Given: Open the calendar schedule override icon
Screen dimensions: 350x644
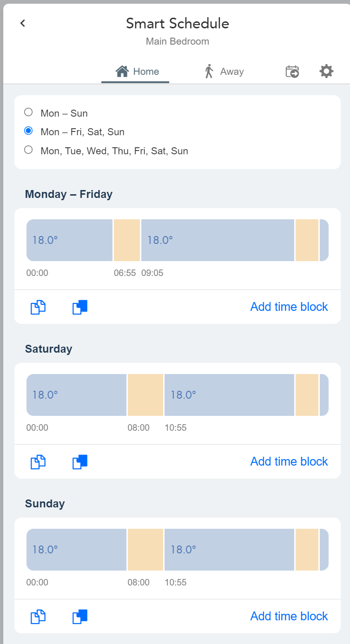Looking at the screenshot, I should (x=292, y=72).
